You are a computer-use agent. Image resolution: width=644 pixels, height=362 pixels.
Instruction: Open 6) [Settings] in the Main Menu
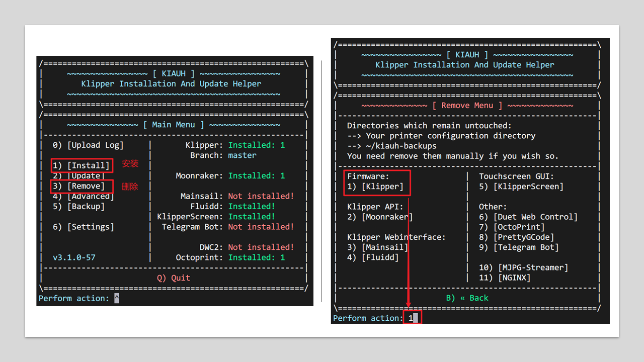click(x=84, y=227)
